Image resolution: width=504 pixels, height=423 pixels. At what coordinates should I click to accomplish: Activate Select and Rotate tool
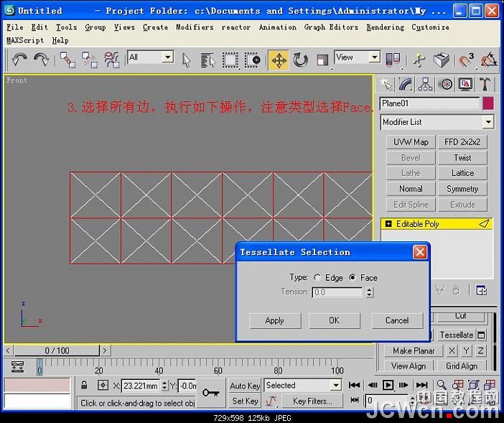tap(301, 60)
